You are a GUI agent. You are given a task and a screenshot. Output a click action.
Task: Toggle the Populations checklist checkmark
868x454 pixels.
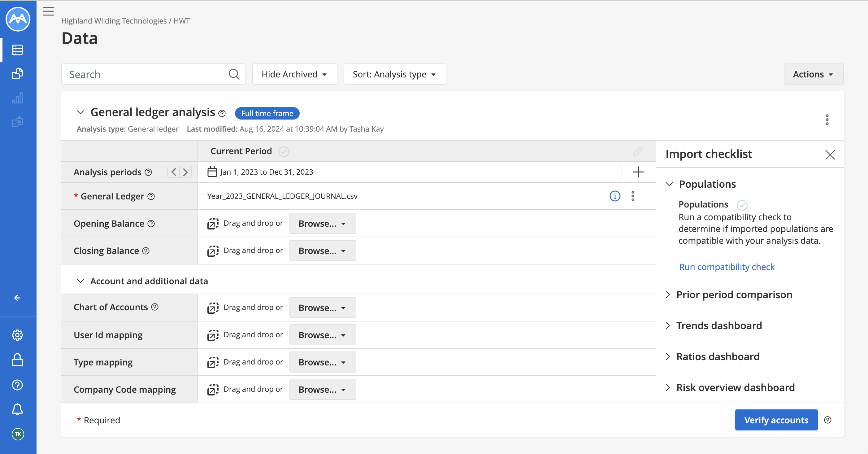click(x=742, y=205)
